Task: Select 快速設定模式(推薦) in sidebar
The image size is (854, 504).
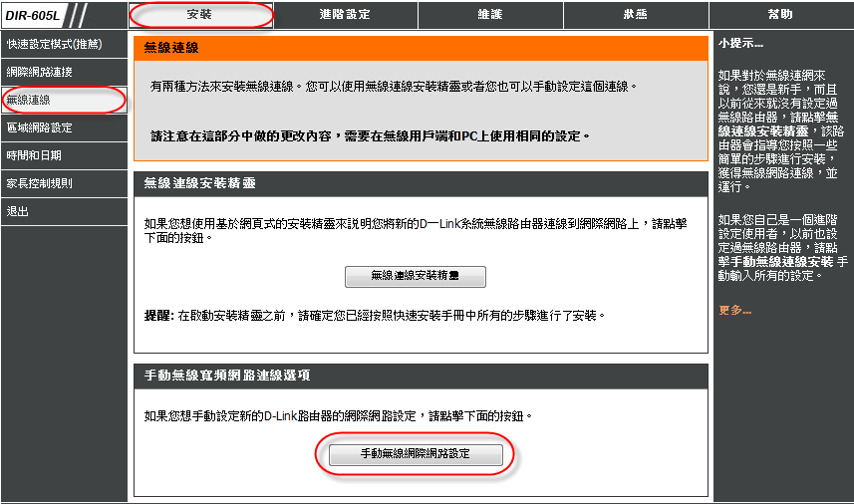Action: pos(64,44)
